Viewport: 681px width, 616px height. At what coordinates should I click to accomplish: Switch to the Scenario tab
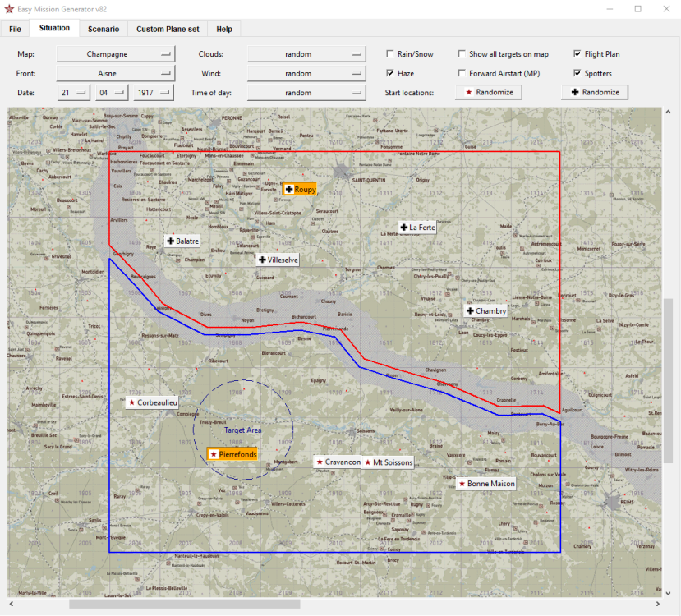[104, 29]
